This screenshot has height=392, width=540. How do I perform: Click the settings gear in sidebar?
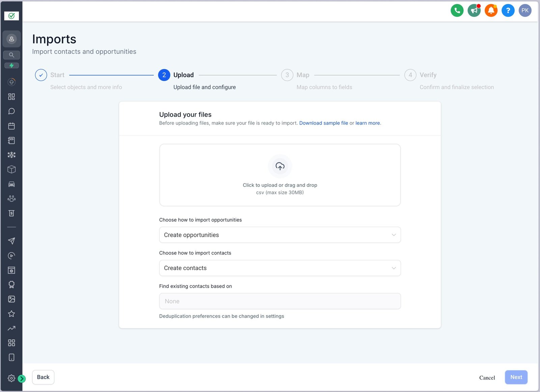click(x=11, y=378)
